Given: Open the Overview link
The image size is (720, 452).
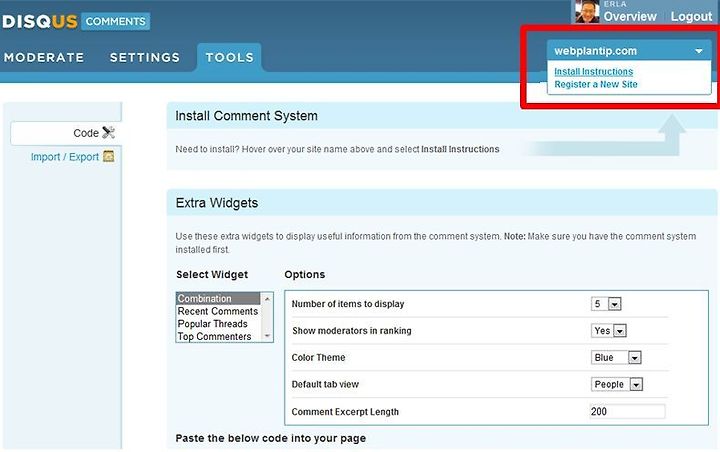Looking at the screenshot, I should coord(630,17).
